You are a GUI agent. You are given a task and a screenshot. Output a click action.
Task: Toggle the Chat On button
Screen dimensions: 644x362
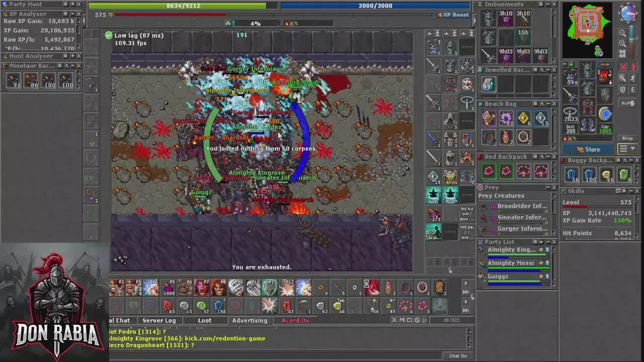[x=458, y=356]
